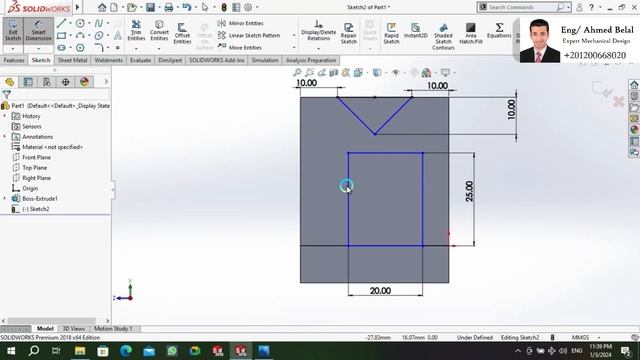Screen dimensions: 640x360
Task: Select the Corner Rectangle tool
Action: [x=62, y=36]
